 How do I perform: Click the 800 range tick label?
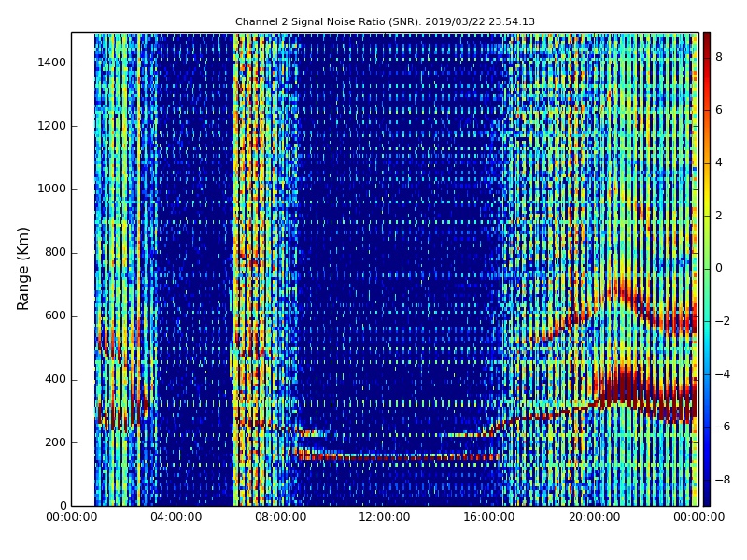click(55, 252)
